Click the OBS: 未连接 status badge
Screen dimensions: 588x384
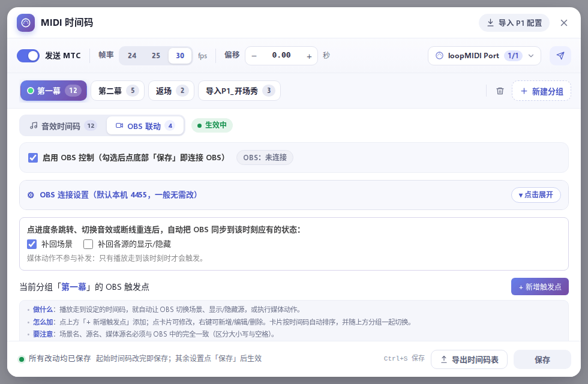pyautogui.click(x=265, y=157)
